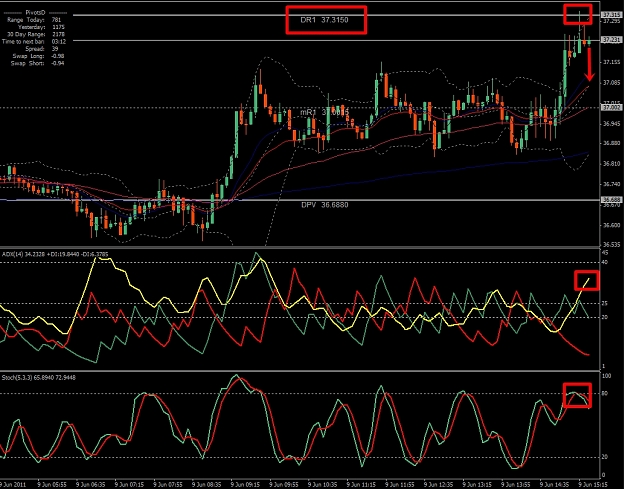
Task: Click the '9 Jun 09:15' time label
Action: click(245, 485)
